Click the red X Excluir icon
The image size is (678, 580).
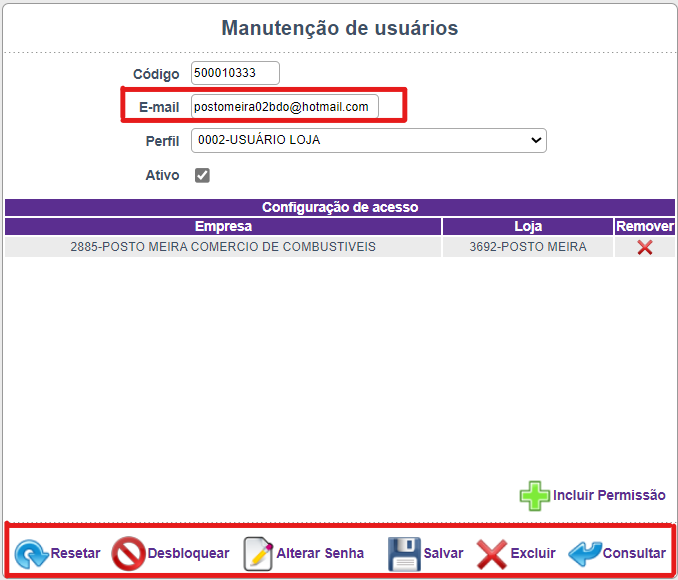click(492, 554)
